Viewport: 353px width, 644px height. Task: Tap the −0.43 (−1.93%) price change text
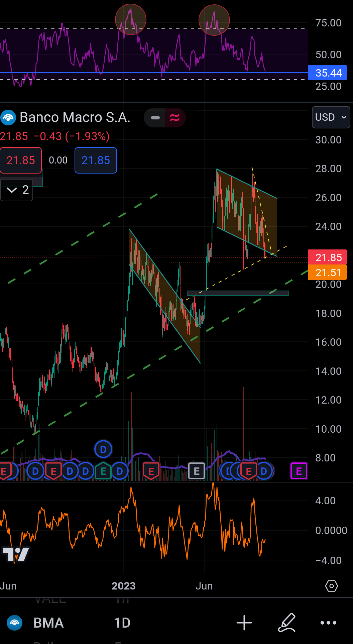click(x=72, y=136)
